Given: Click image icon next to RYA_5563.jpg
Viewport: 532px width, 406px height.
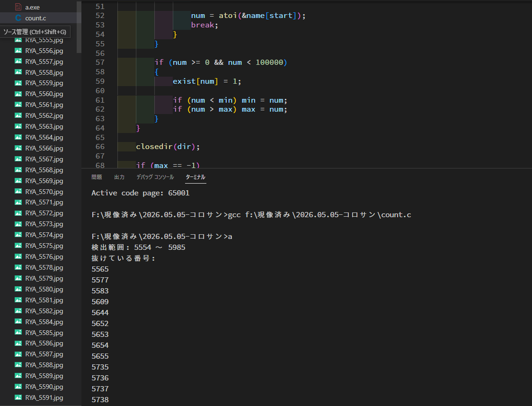Looking at the screenshot, I should point(18,126).
